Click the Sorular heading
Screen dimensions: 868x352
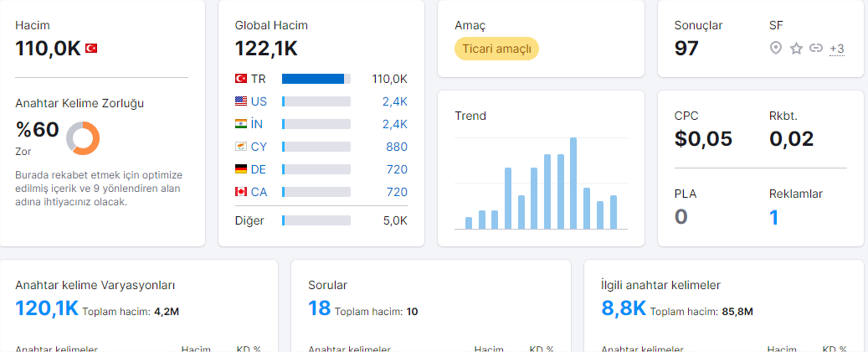[328, 286]
